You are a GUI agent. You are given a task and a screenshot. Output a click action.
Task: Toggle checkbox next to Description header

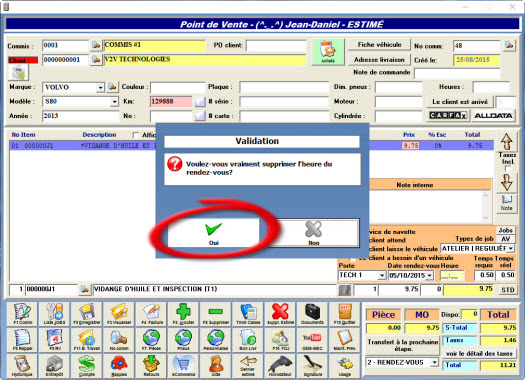point(135,135)
